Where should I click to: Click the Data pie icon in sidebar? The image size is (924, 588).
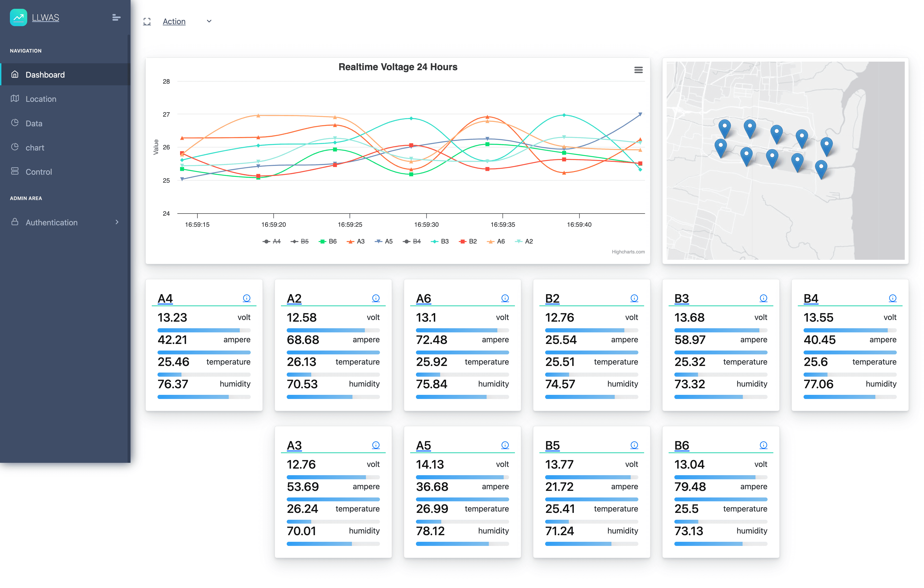(x=15, y=123)
